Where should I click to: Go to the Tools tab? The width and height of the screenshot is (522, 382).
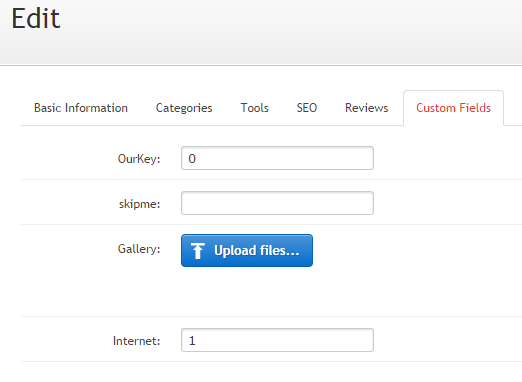[x=255, y=108]
